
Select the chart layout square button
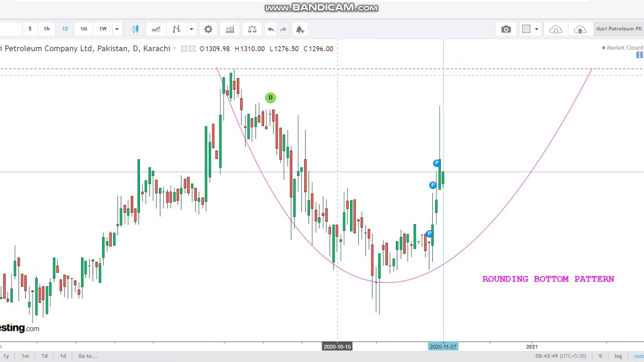click(x=526, y=29)
